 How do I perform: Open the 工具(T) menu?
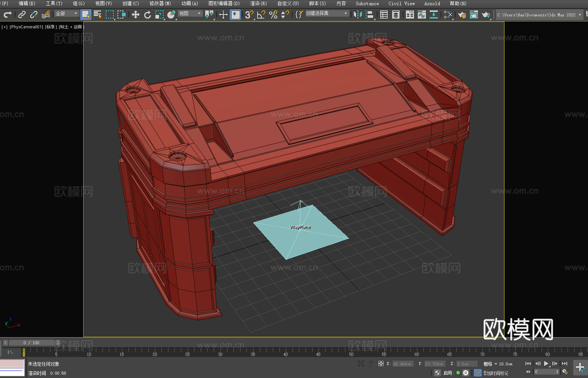[x=54, y=3]
